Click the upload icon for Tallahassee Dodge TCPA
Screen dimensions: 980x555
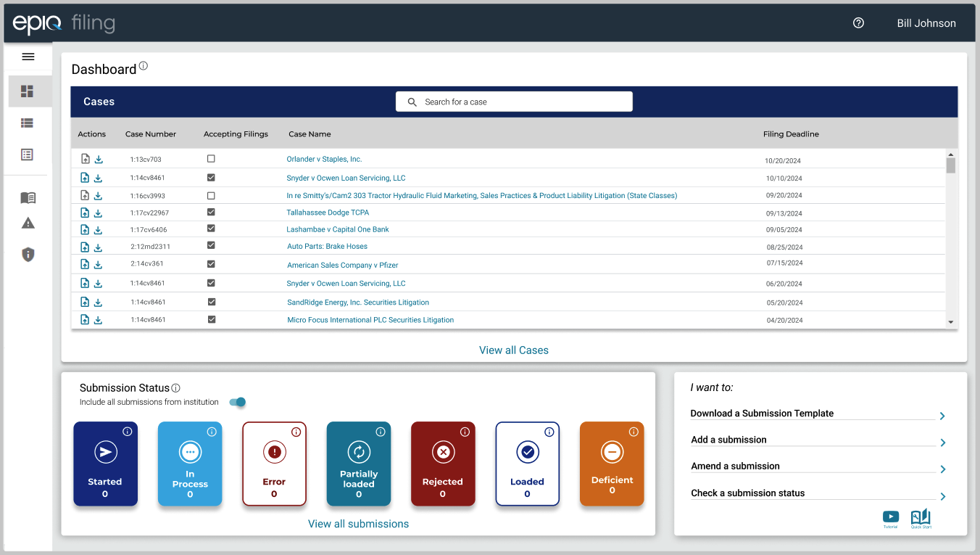85,213
